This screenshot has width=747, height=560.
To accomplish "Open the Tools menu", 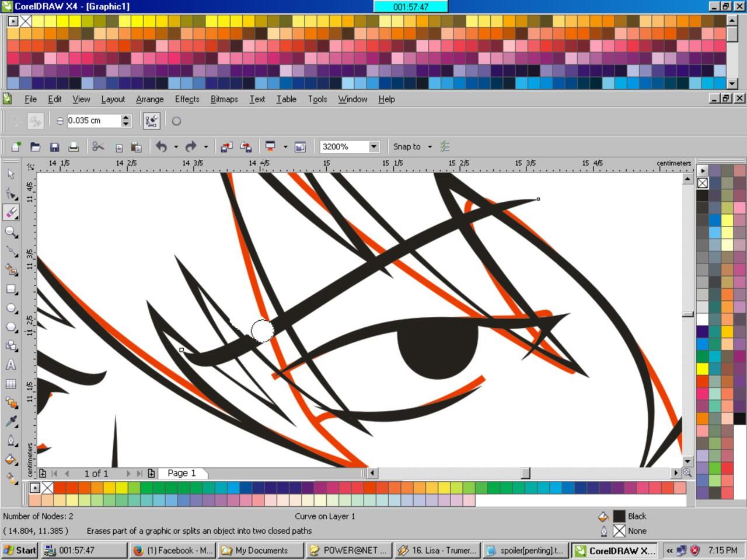I will (317, 99).
